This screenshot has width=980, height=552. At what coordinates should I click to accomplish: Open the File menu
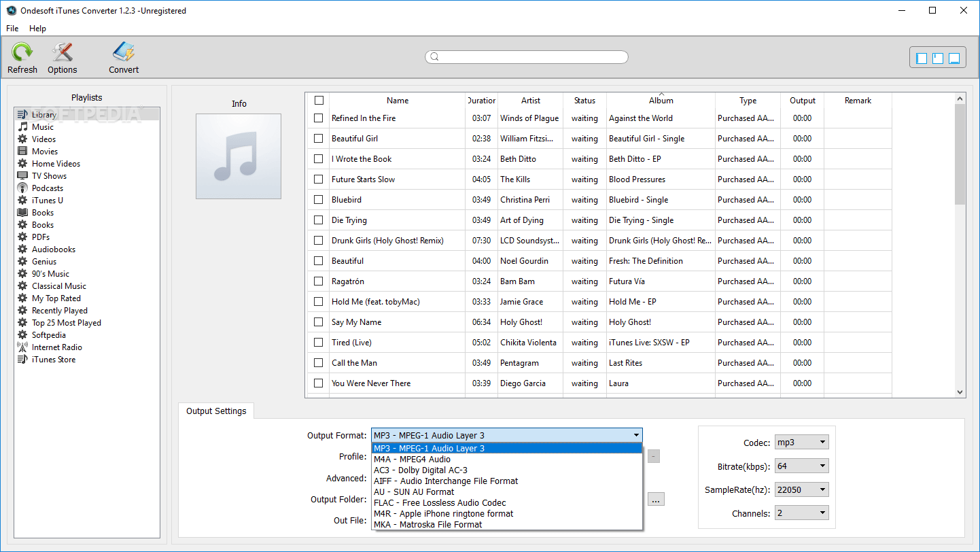coord(12,29)
